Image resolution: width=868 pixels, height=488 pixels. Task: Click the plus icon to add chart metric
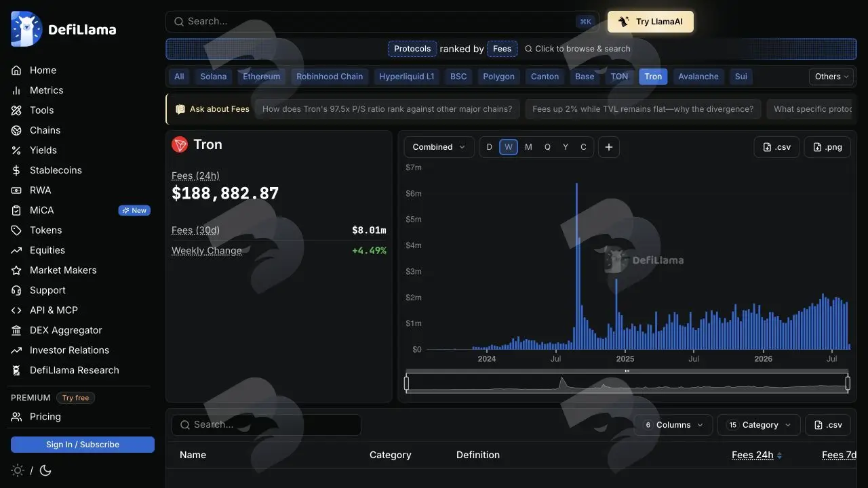click(609, 147)
